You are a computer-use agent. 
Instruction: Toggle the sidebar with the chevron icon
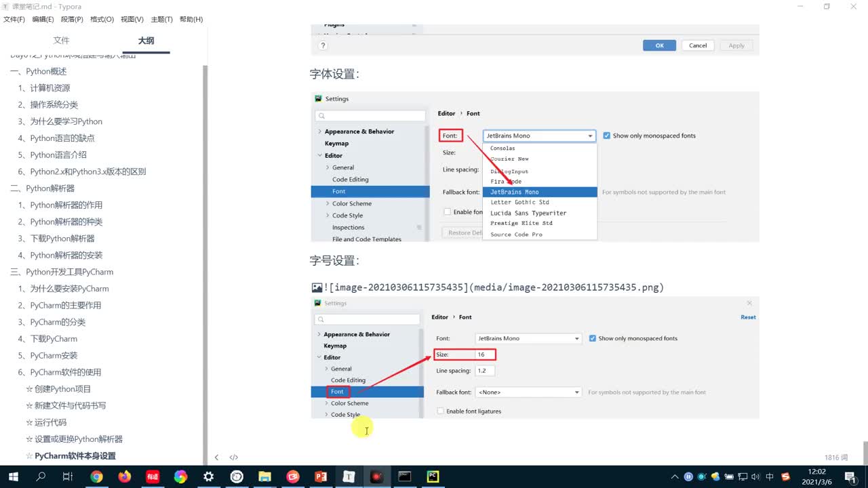click(x=216, y=457)
